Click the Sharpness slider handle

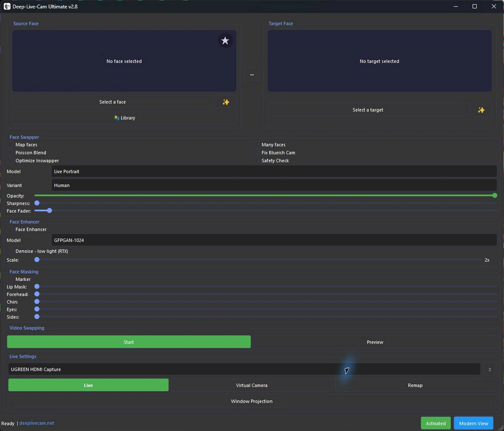coord(37,203)
